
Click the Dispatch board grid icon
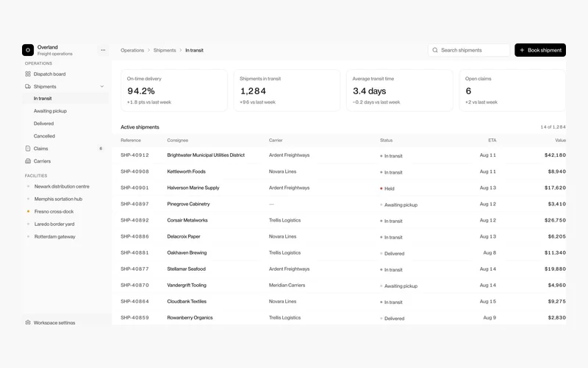[x=28, y=74]
